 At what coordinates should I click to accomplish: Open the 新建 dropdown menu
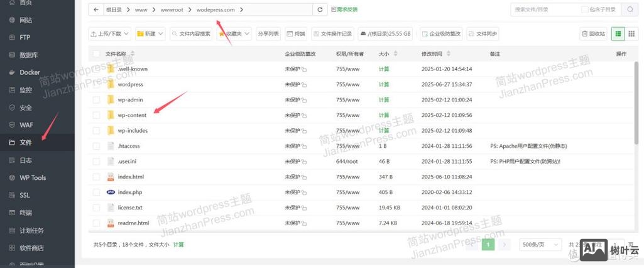tap(150, 33)
